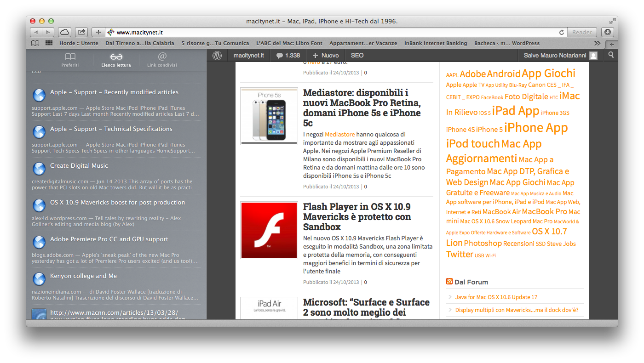Click the iPad Air article thumbnail

coord(269,308)
